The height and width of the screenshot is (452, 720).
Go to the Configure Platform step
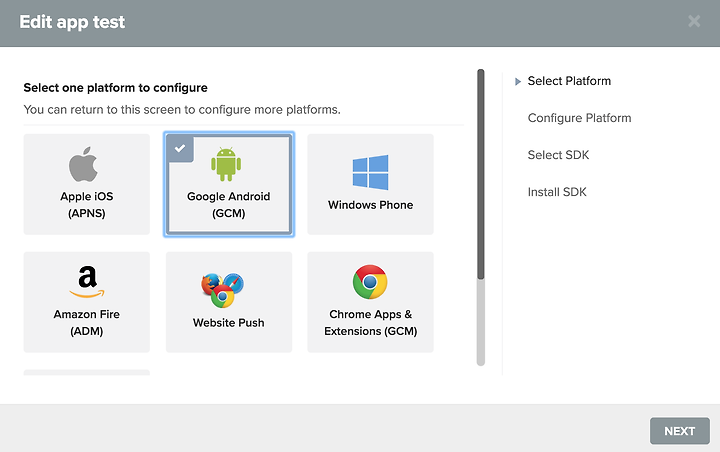click(579, 118)
